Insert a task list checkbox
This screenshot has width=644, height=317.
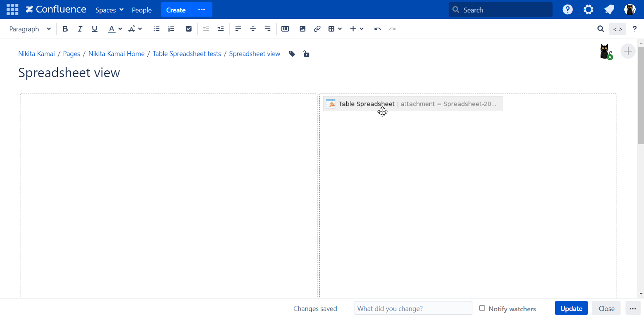click(x=189, y=29)
